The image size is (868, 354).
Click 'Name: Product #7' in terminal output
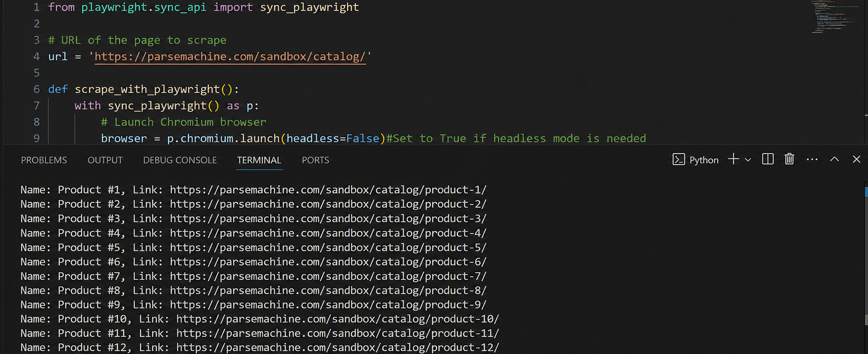tap(70, 276)
